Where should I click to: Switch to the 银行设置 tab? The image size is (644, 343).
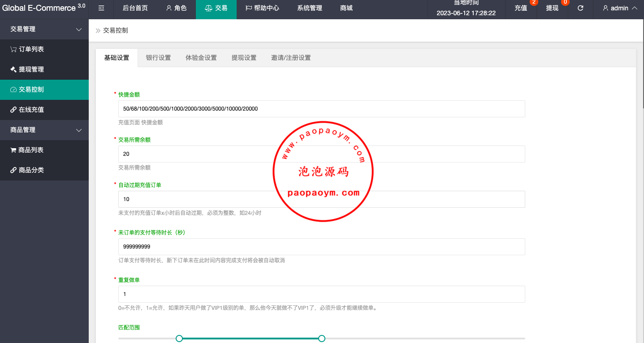[158, 58]
